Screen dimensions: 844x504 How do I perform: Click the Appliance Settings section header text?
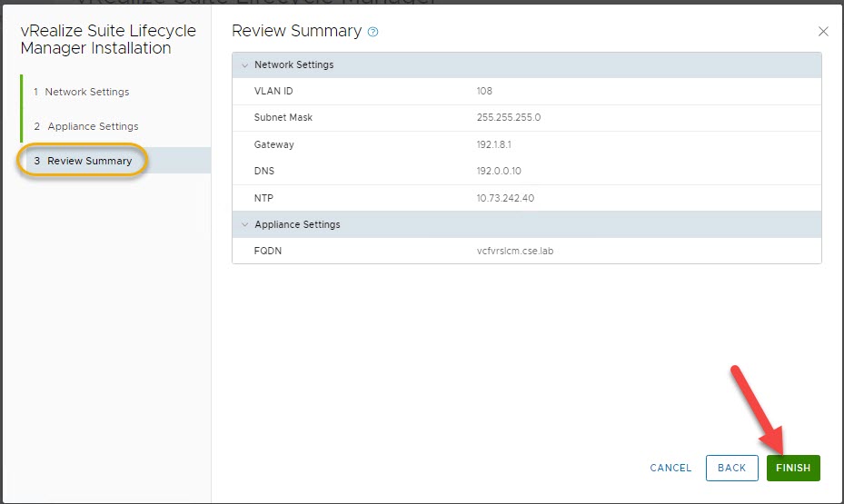coord(297,224)
